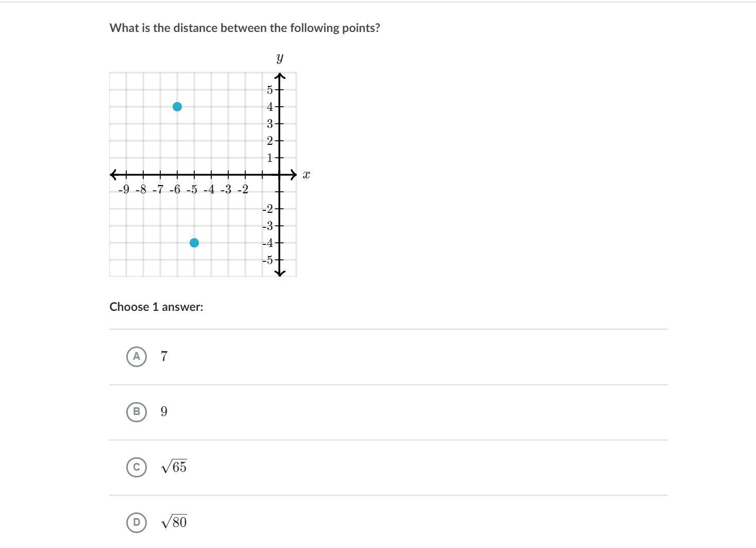
Task: Pick radio option D
Action: [x=136, y=522]
